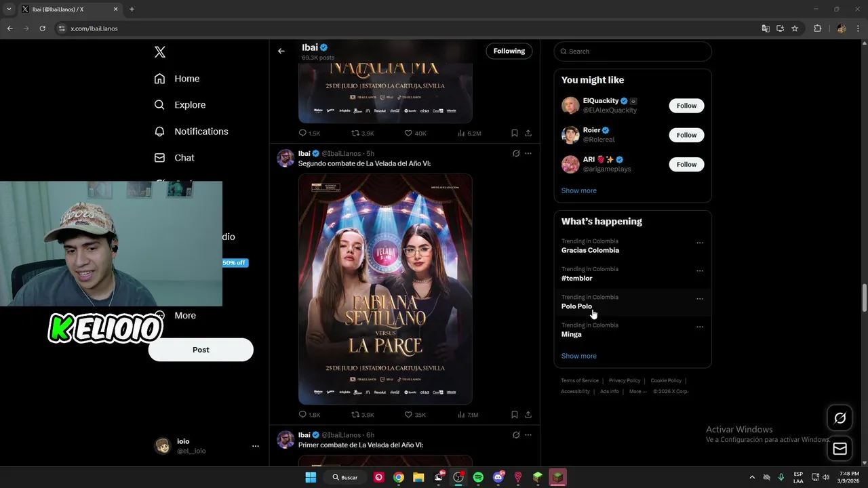Open Discord from taskbar
The image size is (868, 488).
click(498, 477)
